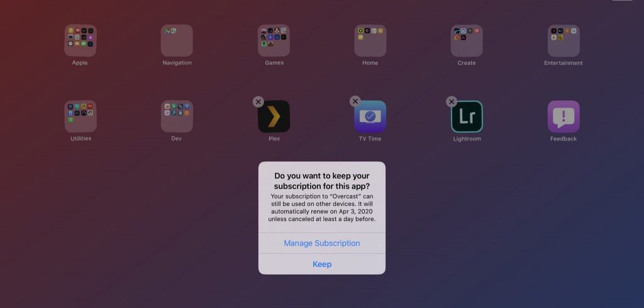Tap the Feedback app icon
This screenshot has width=644, height=308.
tap(563, 117)
